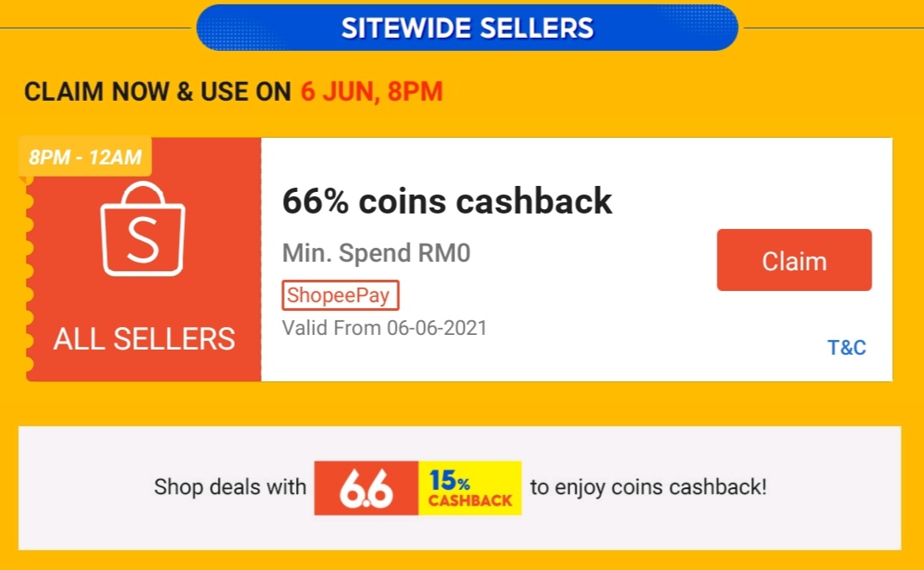Tap the to enjoy coins cashback text

tap(648, 487)
